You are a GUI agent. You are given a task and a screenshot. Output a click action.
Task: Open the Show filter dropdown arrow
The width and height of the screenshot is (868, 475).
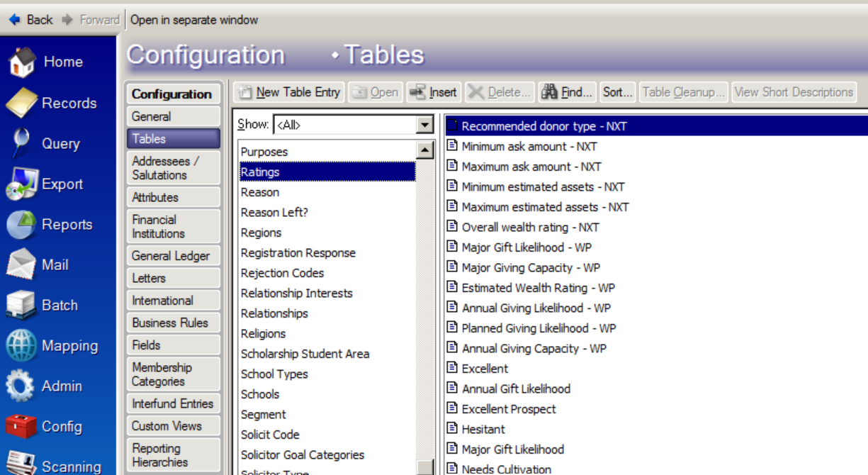[424, 125]
